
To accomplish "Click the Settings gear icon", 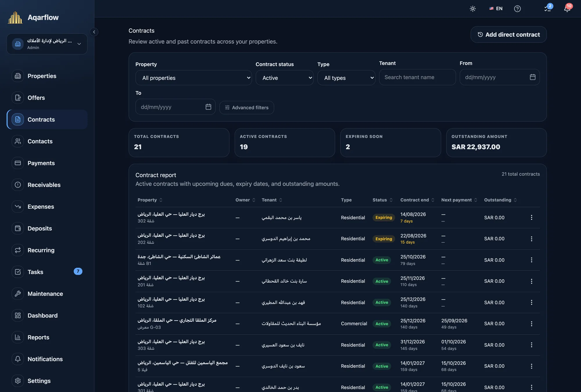I will click(x=18, y=381).
